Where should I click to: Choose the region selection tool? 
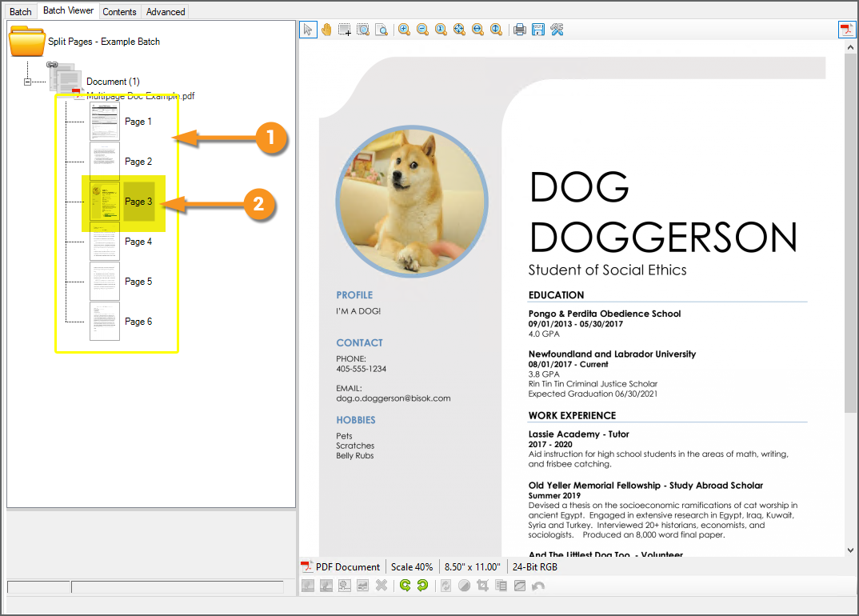(x=345, y=30)
